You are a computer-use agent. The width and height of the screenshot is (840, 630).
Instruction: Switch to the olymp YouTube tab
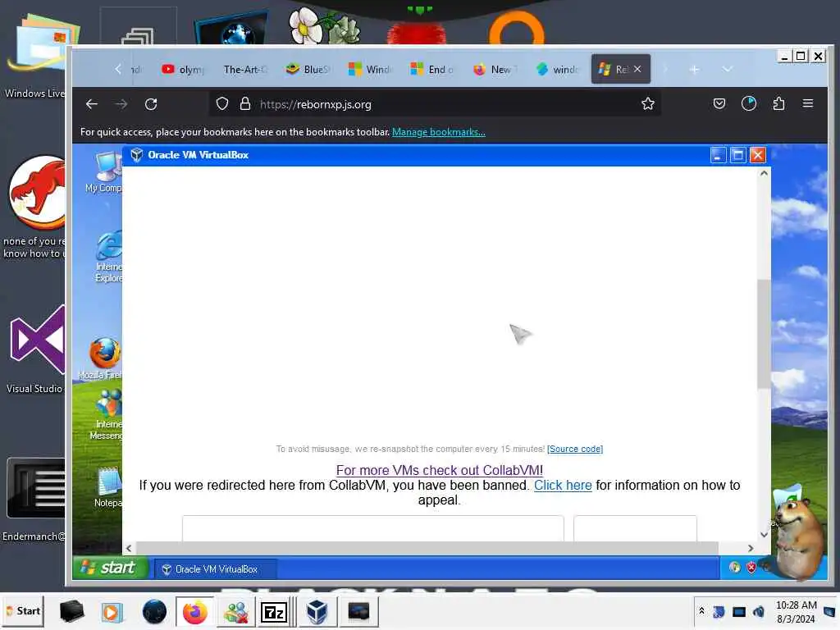coord(183,69)
